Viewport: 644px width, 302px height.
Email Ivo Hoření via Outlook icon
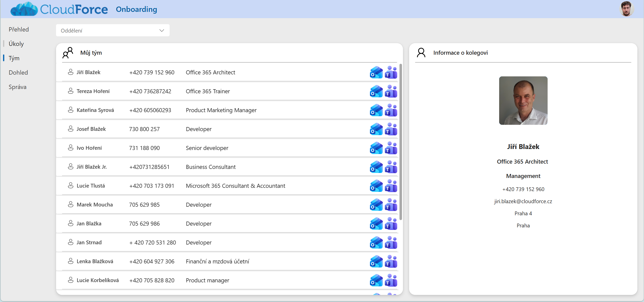[x=376, y=148]
